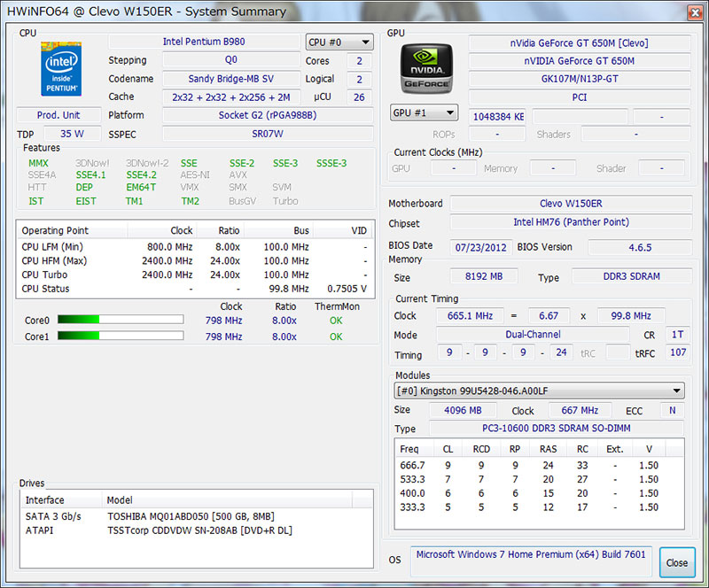Select the TOSHIBA MQ01ABD050 drive row
This screenshot has height=588, width=709.
197,516
